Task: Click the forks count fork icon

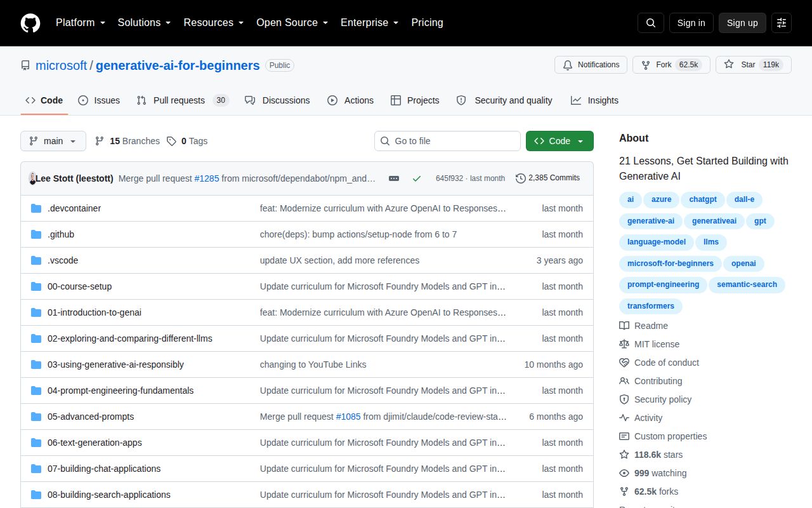Action: pos(624,491)
